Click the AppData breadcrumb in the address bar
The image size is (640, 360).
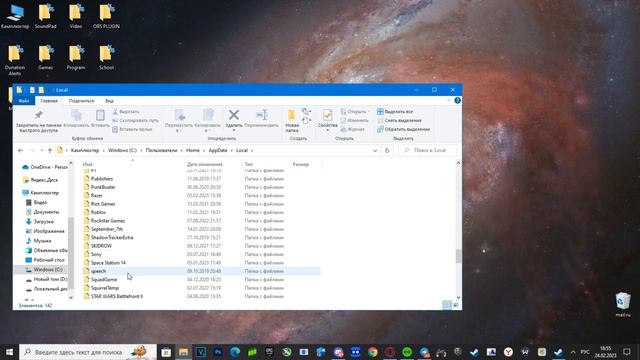[x=218, y=150]
